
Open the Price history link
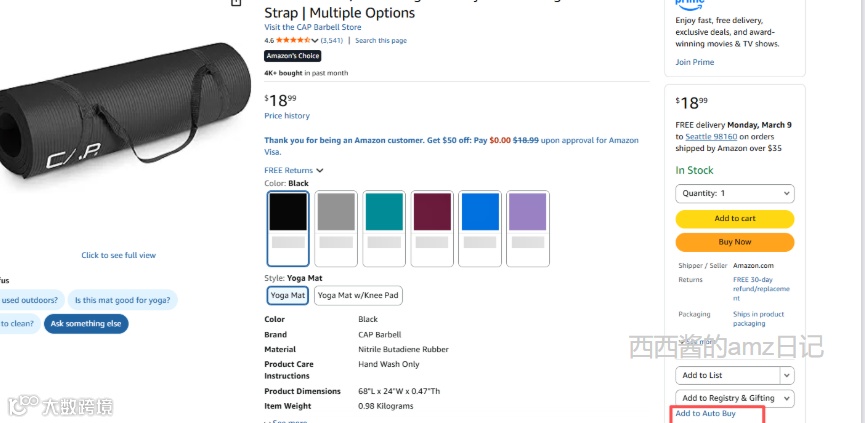coord(287,116)
